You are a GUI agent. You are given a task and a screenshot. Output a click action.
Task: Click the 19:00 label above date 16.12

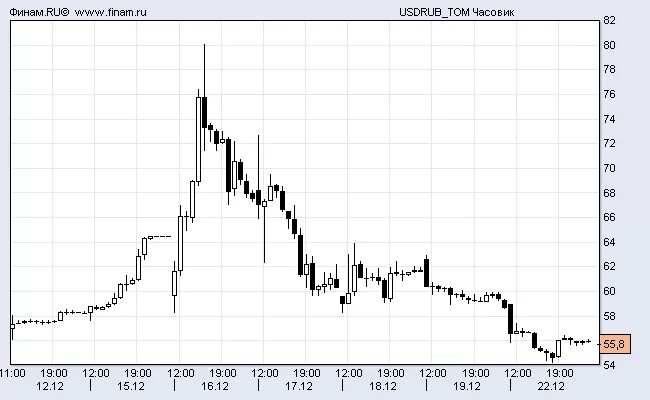pos(223,373)
